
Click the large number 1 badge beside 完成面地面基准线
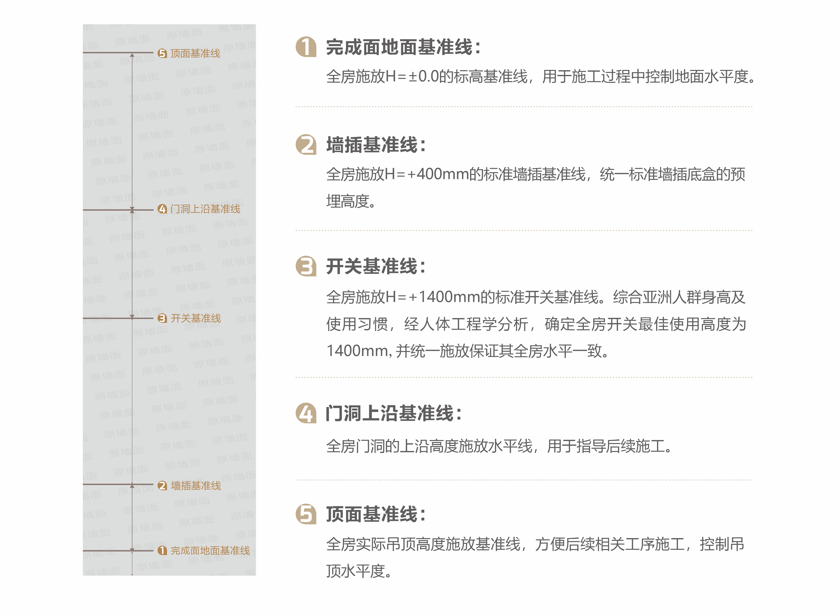coord(306,47)
